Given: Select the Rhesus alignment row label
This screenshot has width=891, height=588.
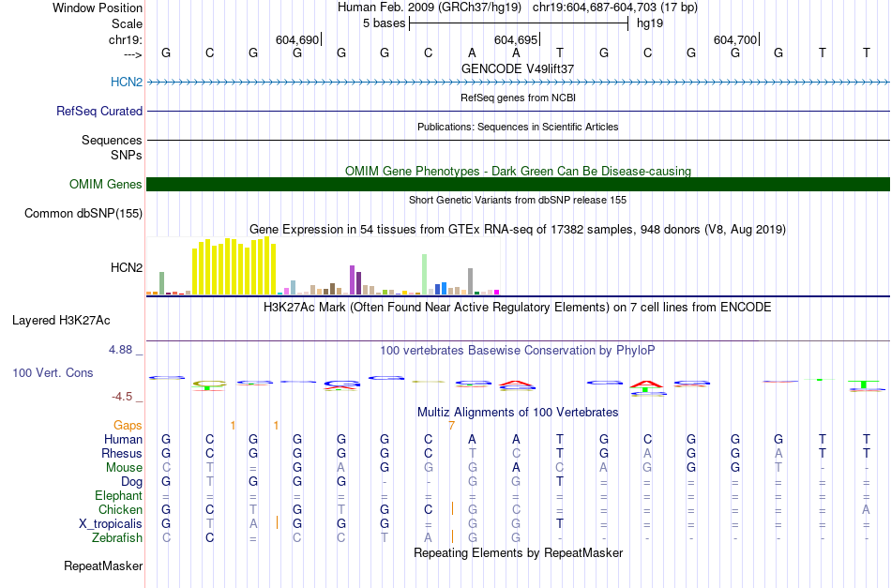Looking at the screenshot, I should click(122, 453).
